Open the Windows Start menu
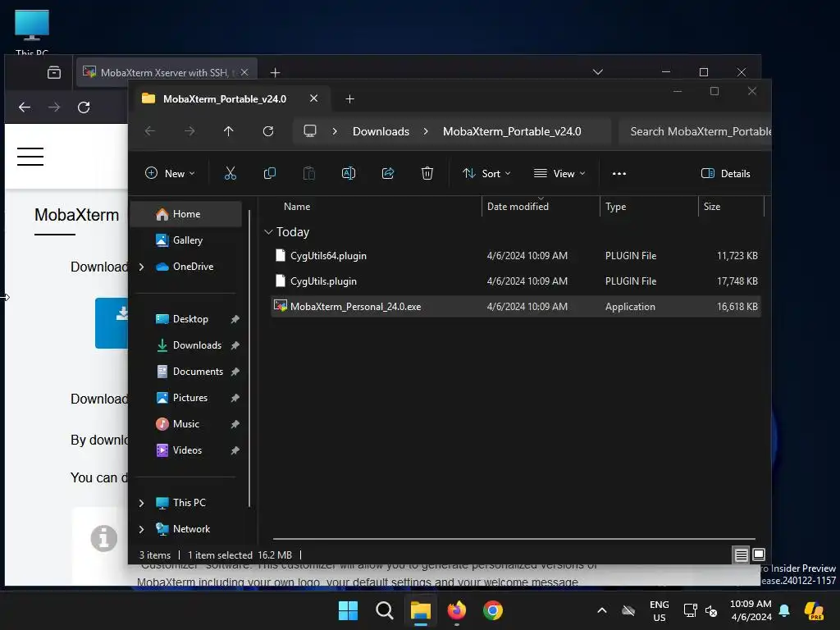840x630 pixels. [348, 610]
